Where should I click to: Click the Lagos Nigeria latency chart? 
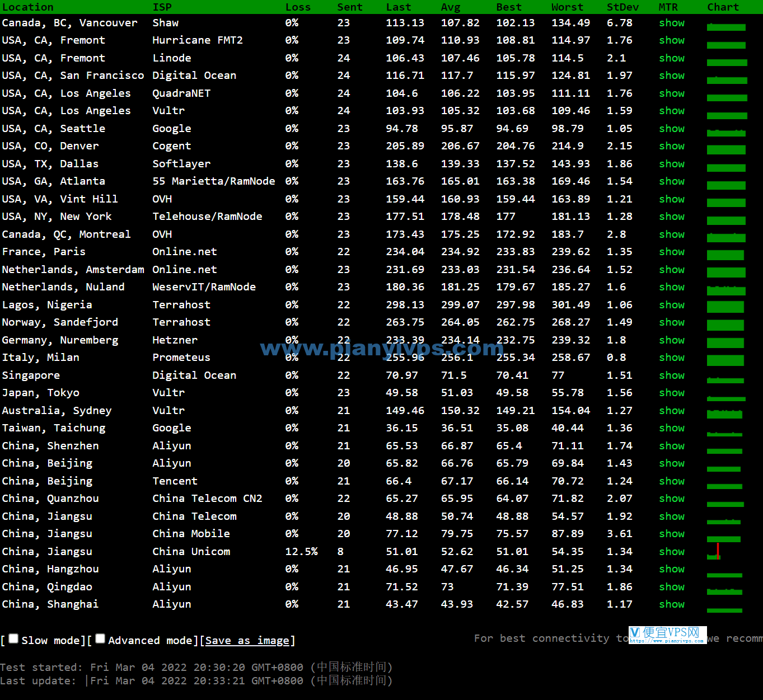coord(725,307)
